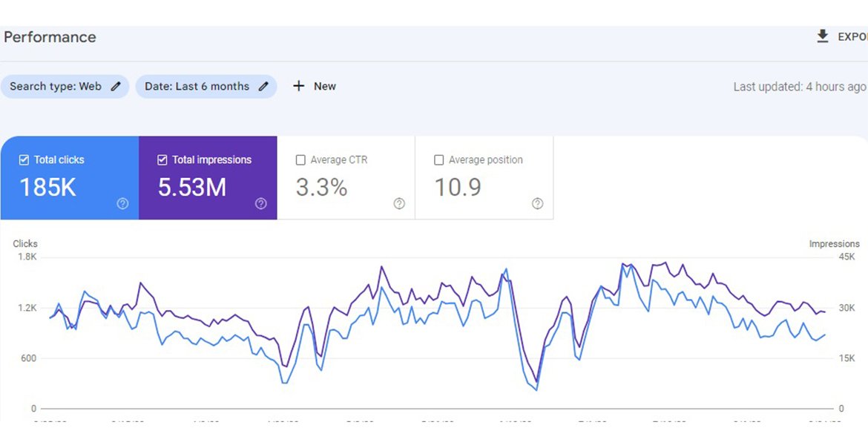Click the pencil icon on Search type filter
The width and height of the screenshot is (868, 448).
[x=116, y=86]
